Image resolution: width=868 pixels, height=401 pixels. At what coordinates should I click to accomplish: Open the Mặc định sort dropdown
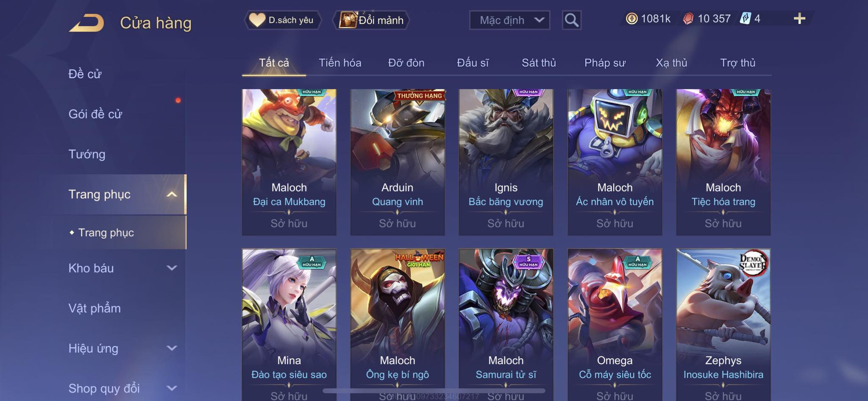click(509, 20)
